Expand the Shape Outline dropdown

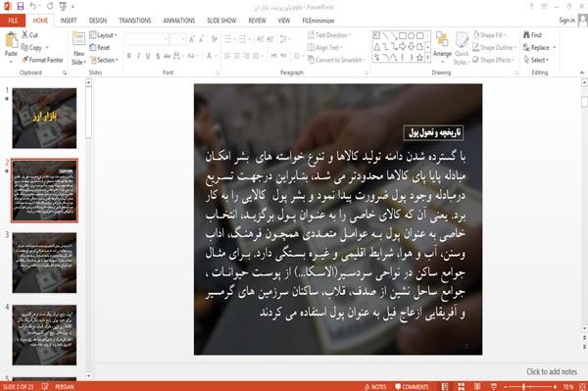[494, 47]
